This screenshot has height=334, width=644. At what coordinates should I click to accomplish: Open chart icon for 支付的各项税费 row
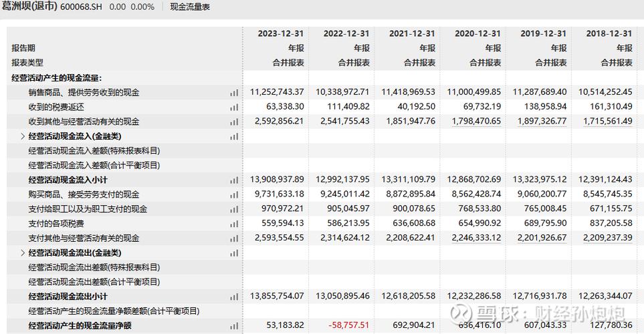234,224
